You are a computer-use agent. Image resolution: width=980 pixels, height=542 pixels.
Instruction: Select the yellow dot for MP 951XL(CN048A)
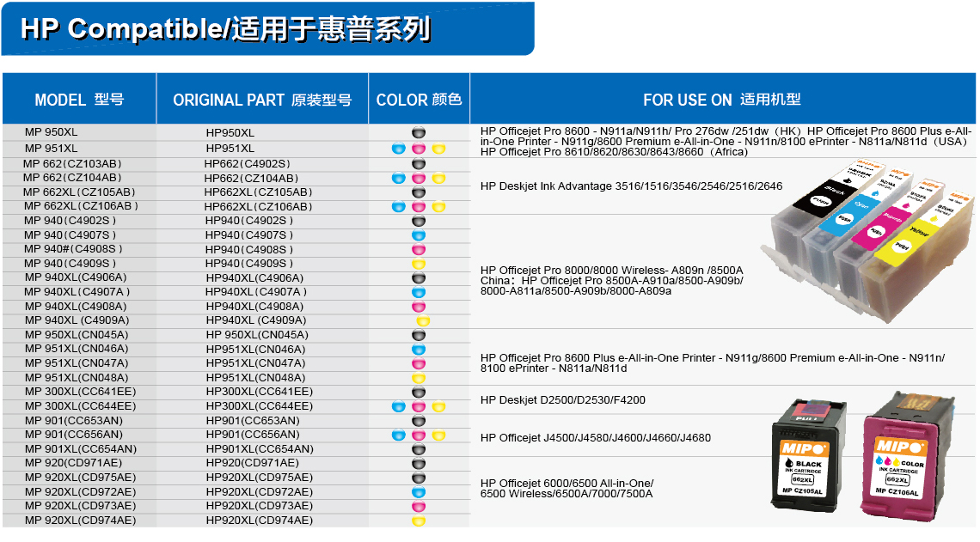coord(419,378)
